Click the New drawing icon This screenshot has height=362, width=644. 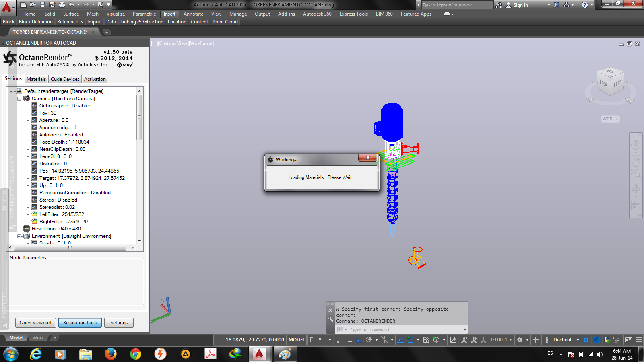pyautogui.click(x=23, y=5)
